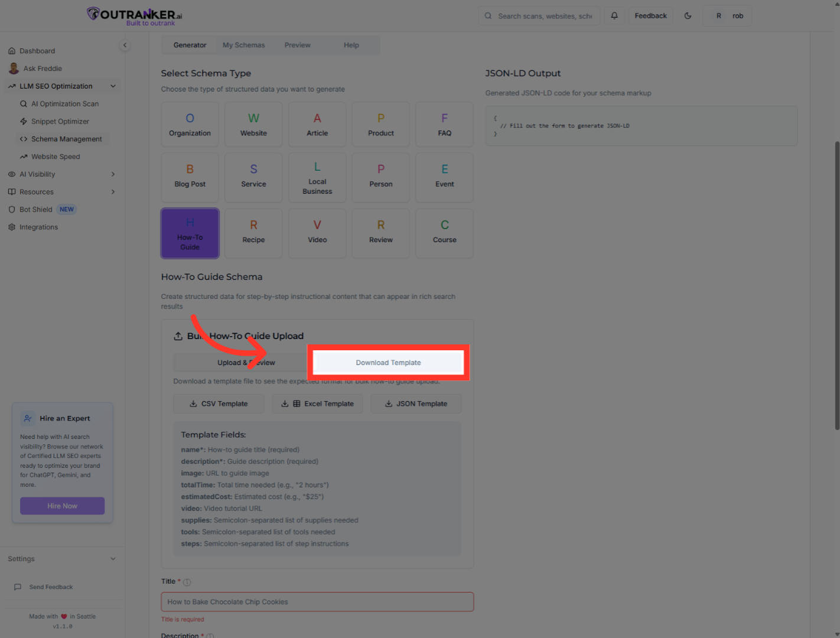Choose the Recipe schema type card
Viewport: 840px width, 638px height.
pyautogui.click(x=253, y=233)
